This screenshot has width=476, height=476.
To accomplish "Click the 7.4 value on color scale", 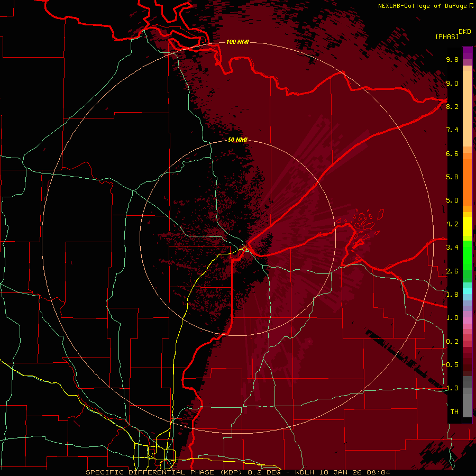I will (452, 130).
